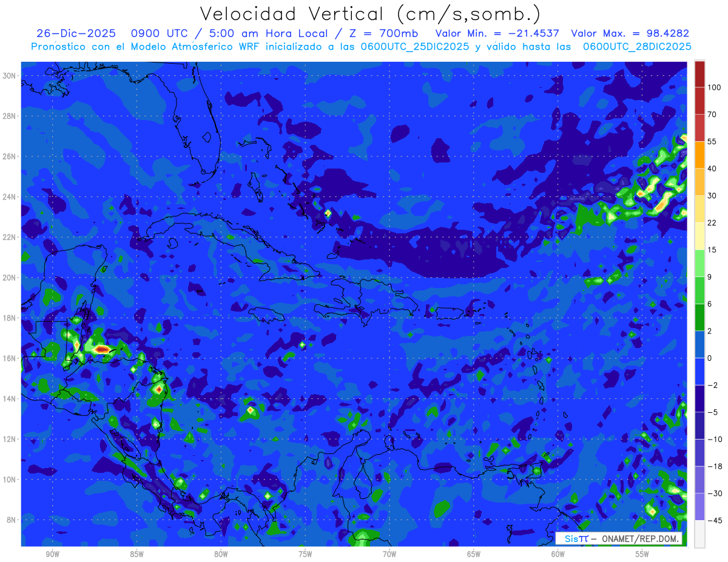Pick the green swatch between 6 and 9
The image size is (728, 562).
click(x=699, y=290)
